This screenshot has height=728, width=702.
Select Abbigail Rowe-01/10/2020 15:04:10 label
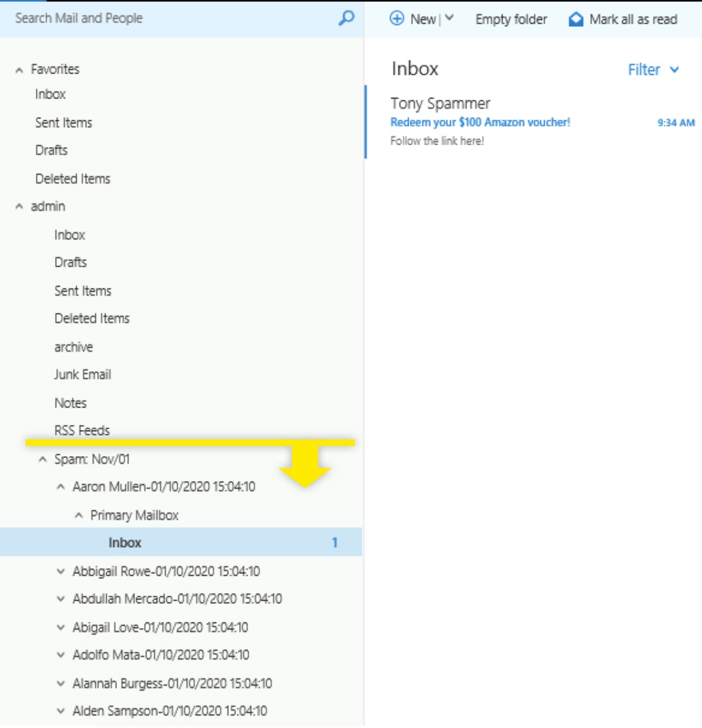[x=166, y=571]
